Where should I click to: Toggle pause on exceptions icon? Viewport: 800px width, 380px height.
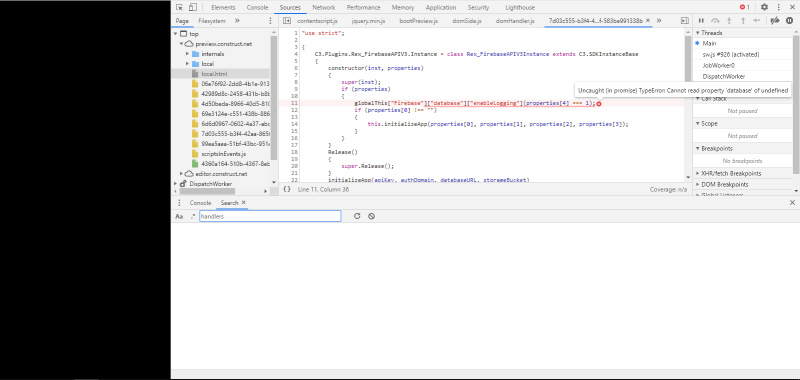(x=789, y=21)
